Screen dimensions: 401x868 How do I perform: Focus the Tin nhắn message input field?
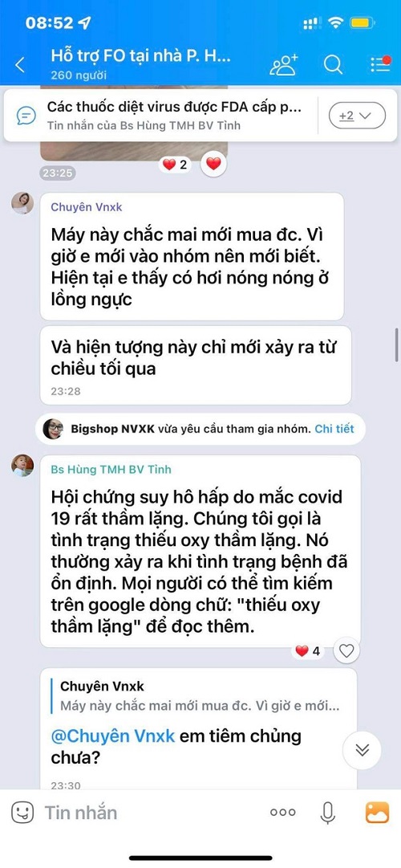point(149,813)
